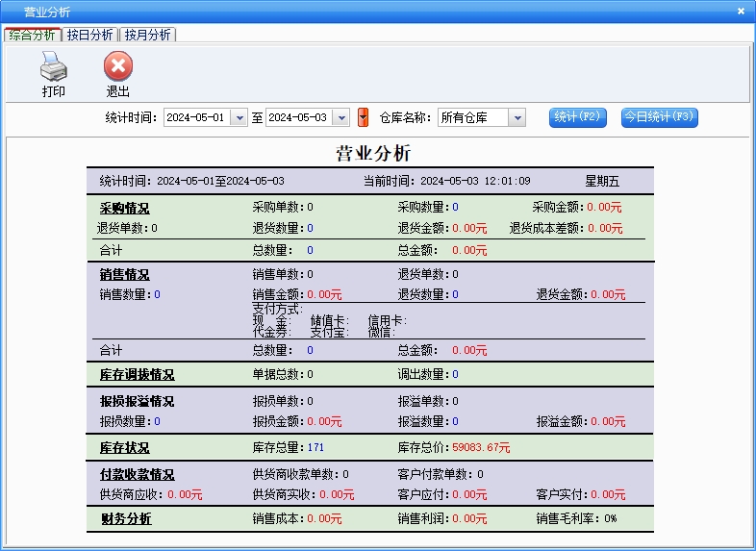
Task: Expand the end date 2024-05-03 dropdown arrow
Action: coord(341,117)
